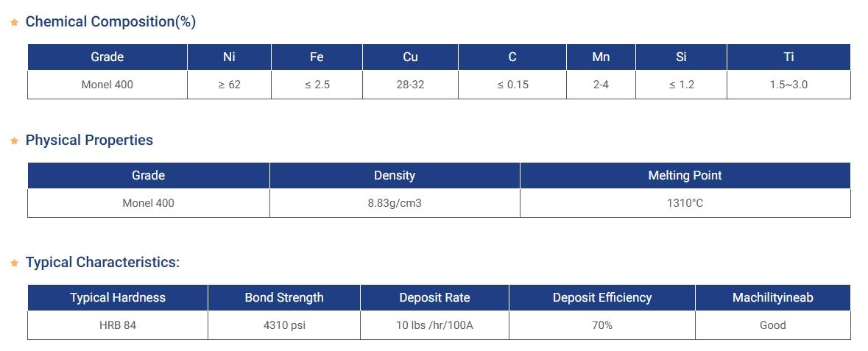
Task: Select the Melting Point header cell
Action: [x=685, y=175]
